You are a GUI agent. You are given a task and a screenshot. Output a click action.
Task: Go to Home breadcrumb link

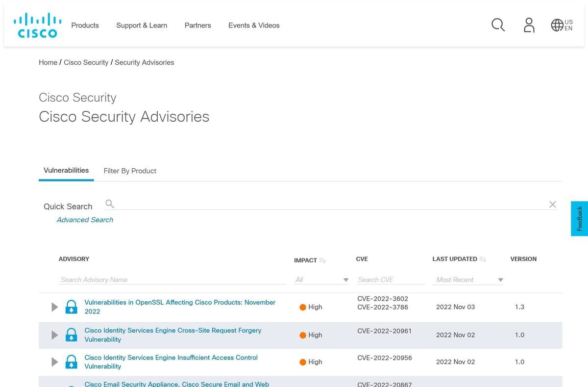coord(48,62)
